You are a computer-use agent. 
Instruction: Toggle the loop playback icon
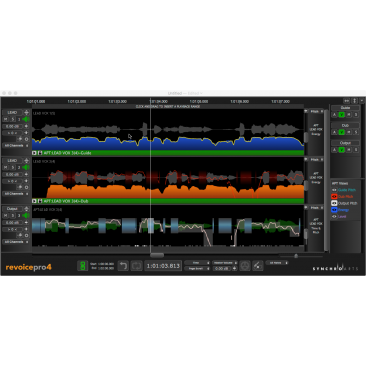[x=136, y=266]
